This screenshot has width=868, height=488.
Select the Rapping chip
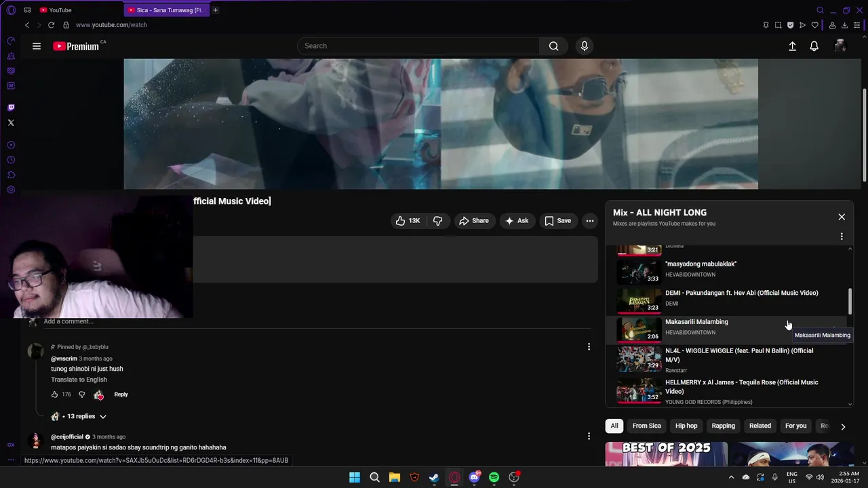[723, 426]
